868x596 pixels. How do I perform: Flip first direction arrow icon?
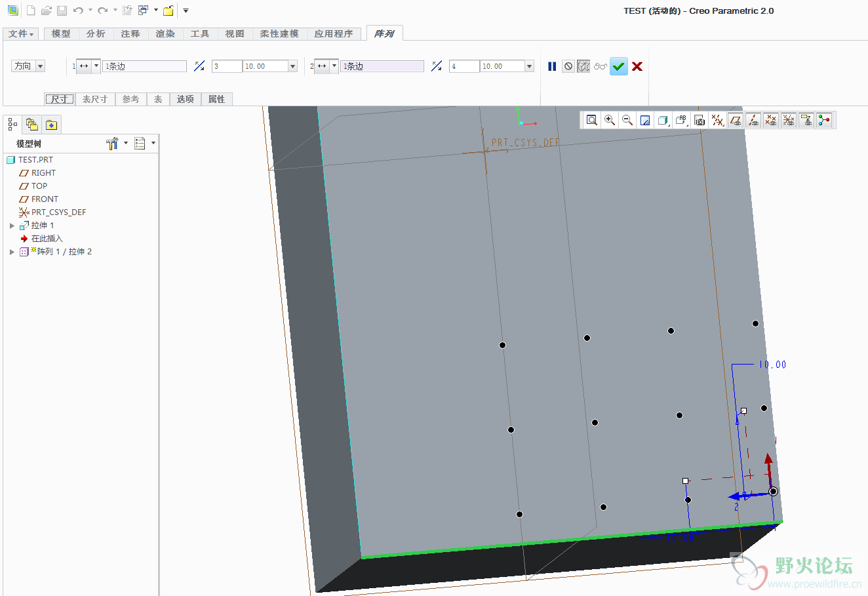point(199,66)
